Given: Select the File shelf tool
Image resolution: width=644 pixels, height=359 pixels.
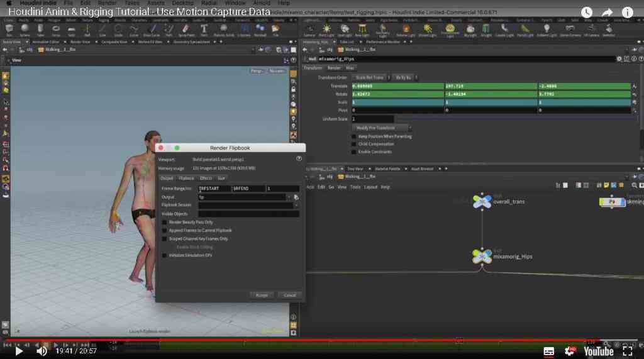Looking at the screenshot, I should pyautogui.click(x=275, y=29).
